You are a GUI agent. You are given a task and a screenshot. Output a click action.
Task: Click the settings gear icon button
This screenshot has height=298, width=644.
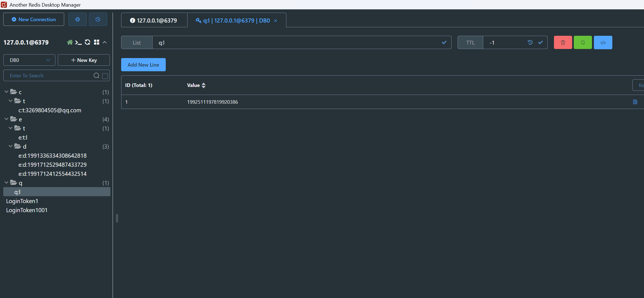77,20
